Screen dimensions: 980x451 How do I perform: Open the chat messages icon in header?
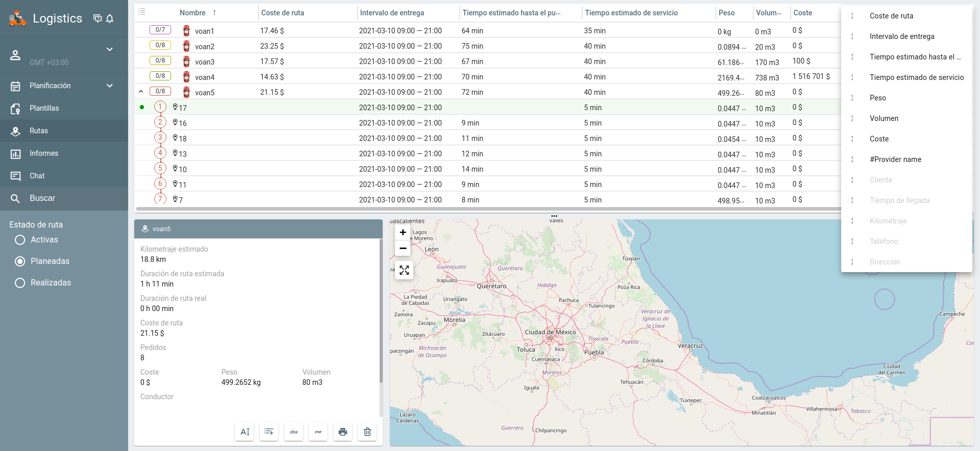(97, 19)
